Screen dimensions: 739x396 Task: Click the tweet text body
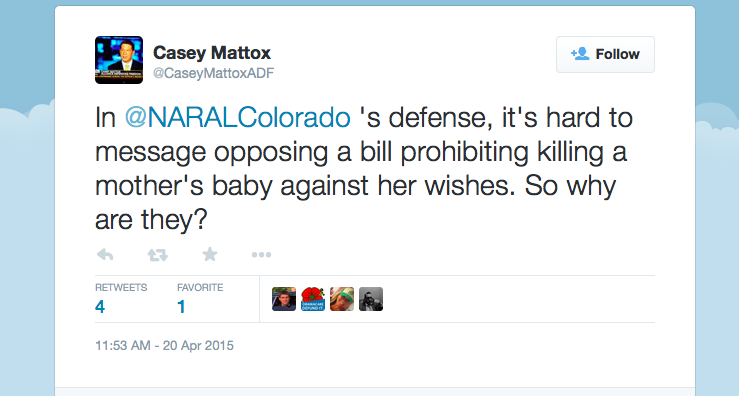point(363,168)
